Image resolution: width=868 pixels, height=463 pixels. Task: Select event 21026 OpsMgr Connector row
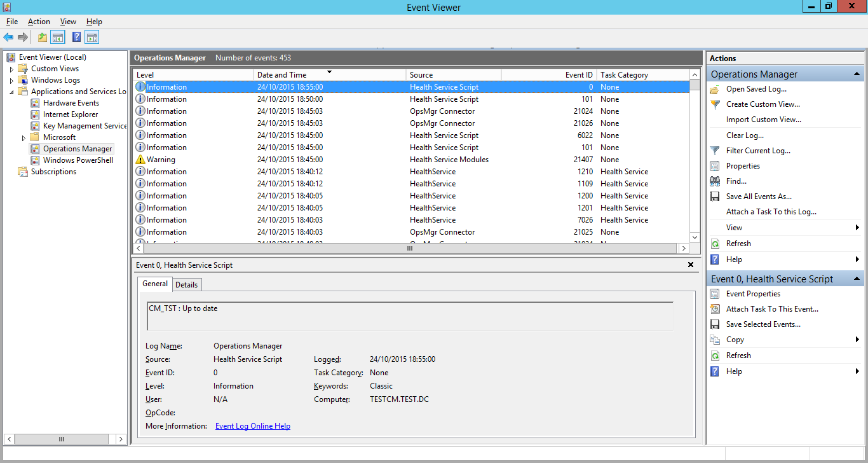411,123
